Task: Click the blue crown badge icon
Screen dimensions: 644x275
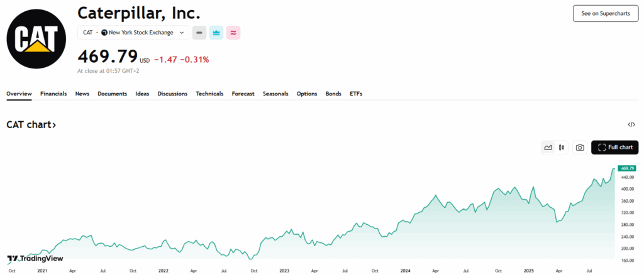Action: [216, 33]
